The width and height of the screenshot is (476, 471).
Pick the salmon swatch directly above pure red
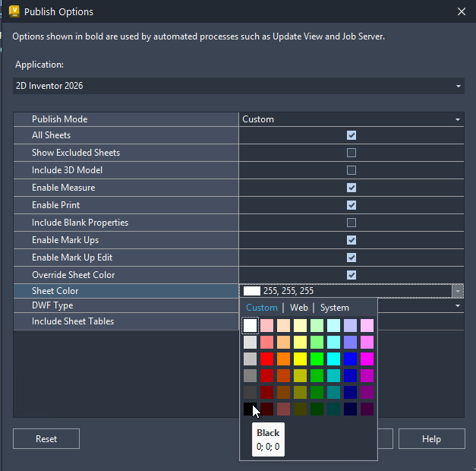click(x=266, y=342)
